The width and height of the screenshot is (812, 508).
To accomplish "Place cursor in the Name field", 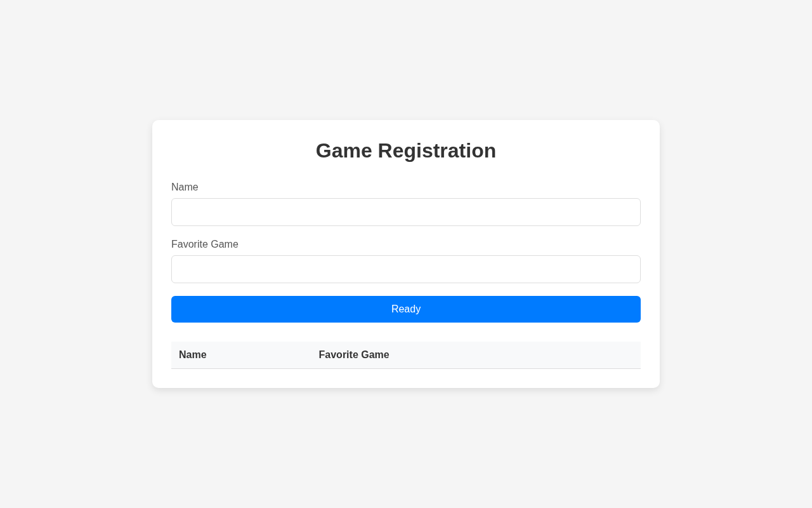I will pos(406,212).
